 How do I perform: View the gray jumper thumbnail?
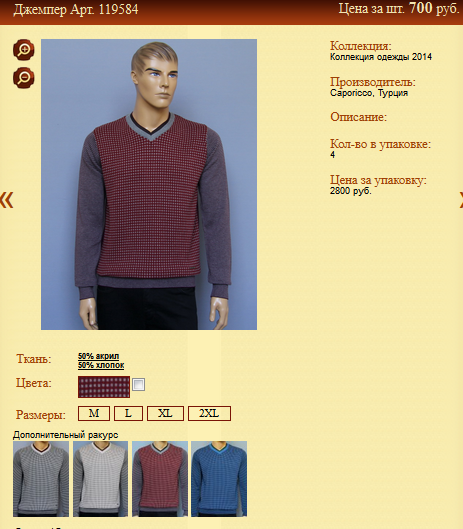coord(41,479)
